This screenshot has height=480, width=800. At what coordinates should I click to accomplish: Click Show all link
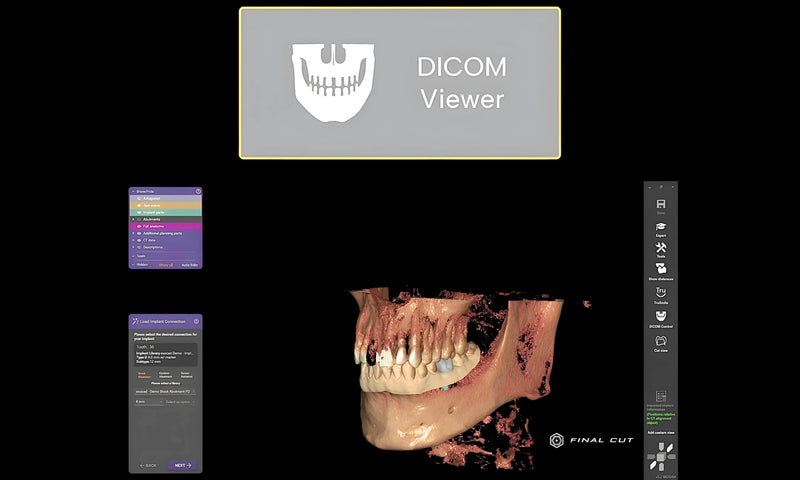click(x=166, y=265)
